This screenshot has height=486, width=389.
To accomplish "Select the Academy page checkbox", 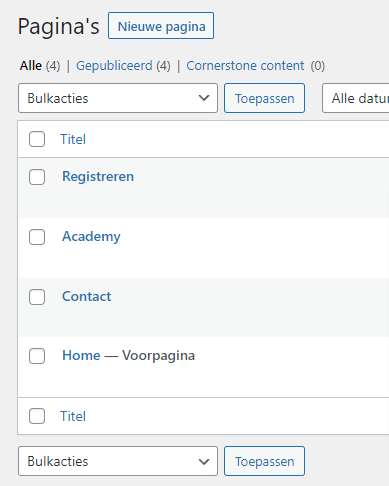I will (37, 237).
